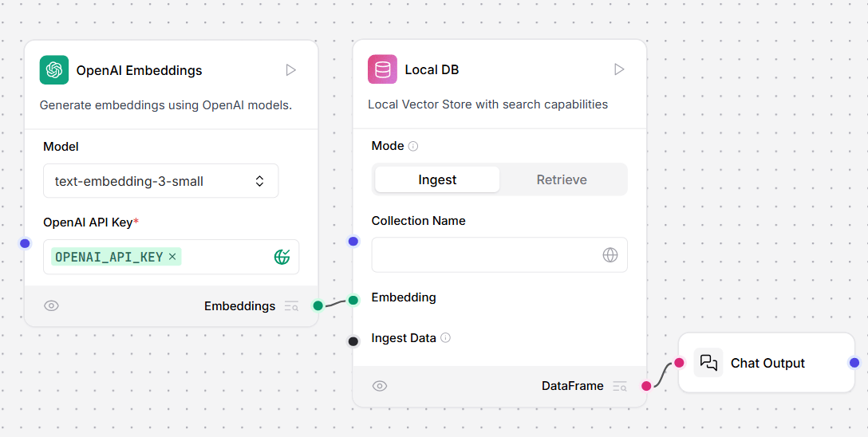Click the pink DataFrame output handle
The image size is (868, 437).
coord(646,386)
